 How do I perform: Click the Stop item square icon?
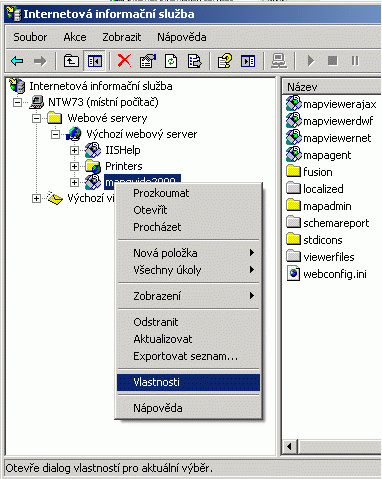point(332,61)
